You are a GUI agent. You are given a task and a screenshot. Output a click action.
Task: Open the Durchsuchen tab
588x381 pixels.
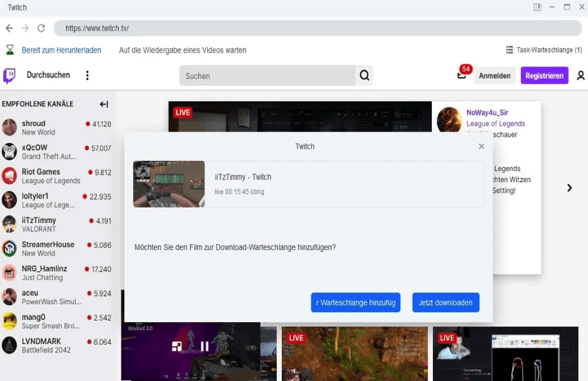pos(48,75)
